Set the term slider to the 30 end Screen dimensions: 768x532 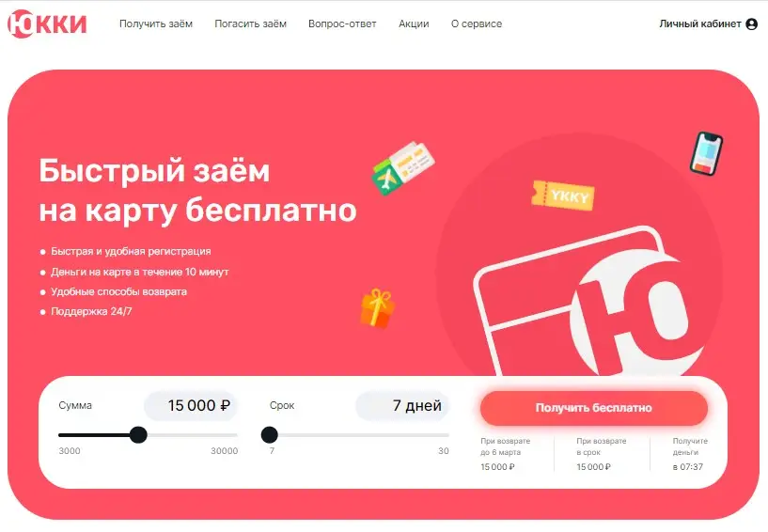[447, 435]
